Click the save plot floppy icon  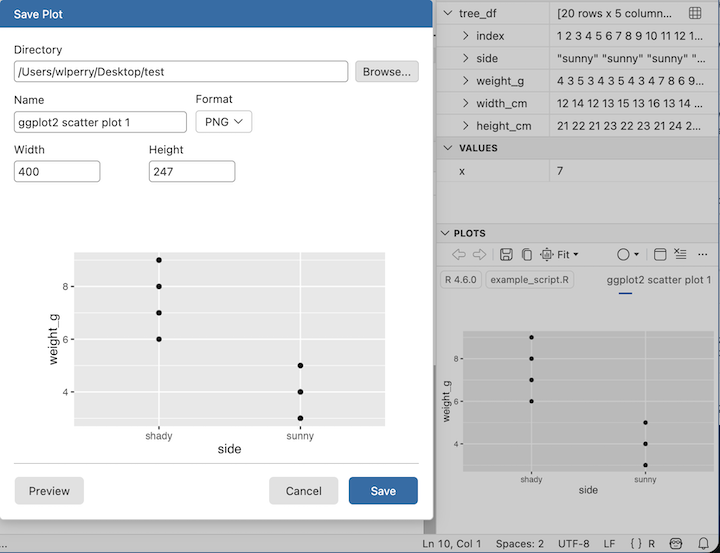(506, 254)
